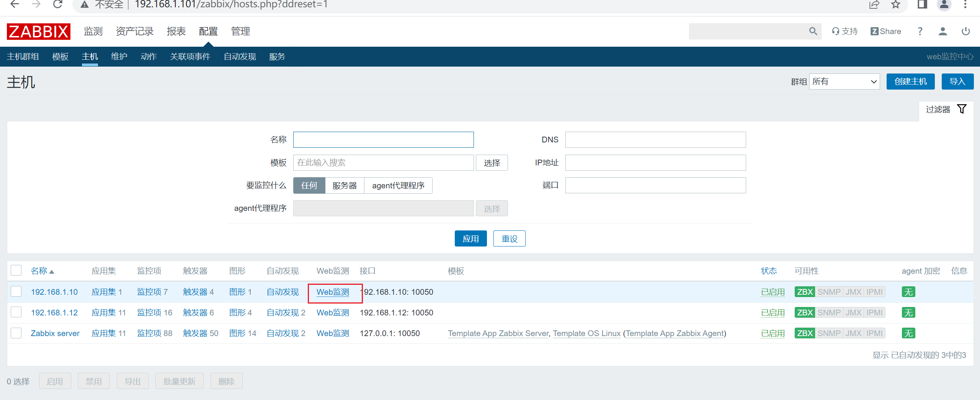980x400 pixels.
Task: Reload the page with browser refresh icon
Action: [x=58, y=4]
